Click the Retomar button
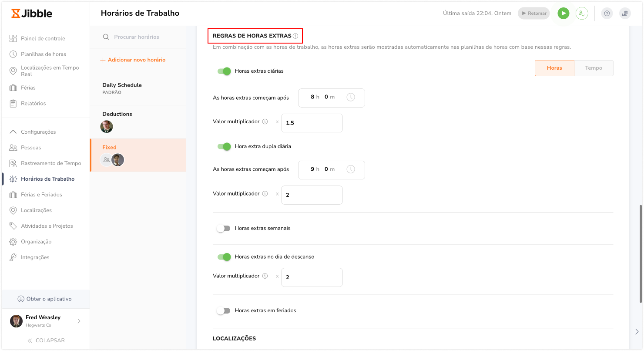Viewport: 644px width, 351px height. pyautogui.click(x=533, y=13)
